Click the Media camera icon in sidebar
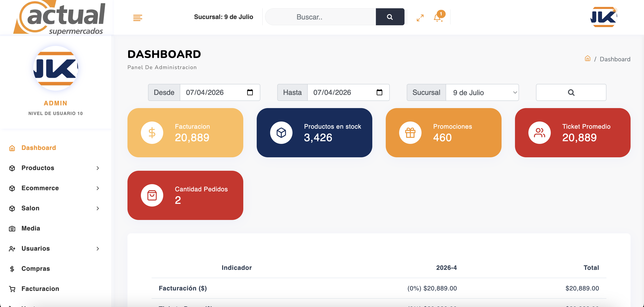The height and width of the screenshot is (307, 644). [12, 228]
